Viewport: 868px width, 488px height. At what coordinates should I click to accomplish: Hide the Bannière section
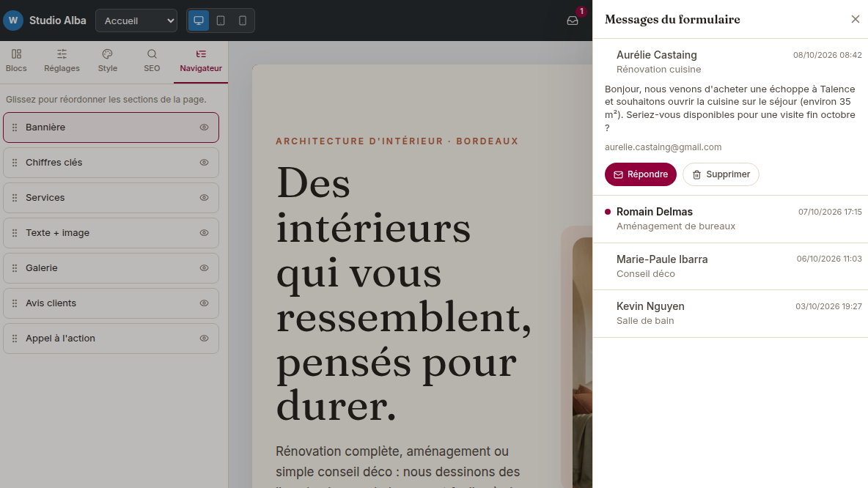205,127
